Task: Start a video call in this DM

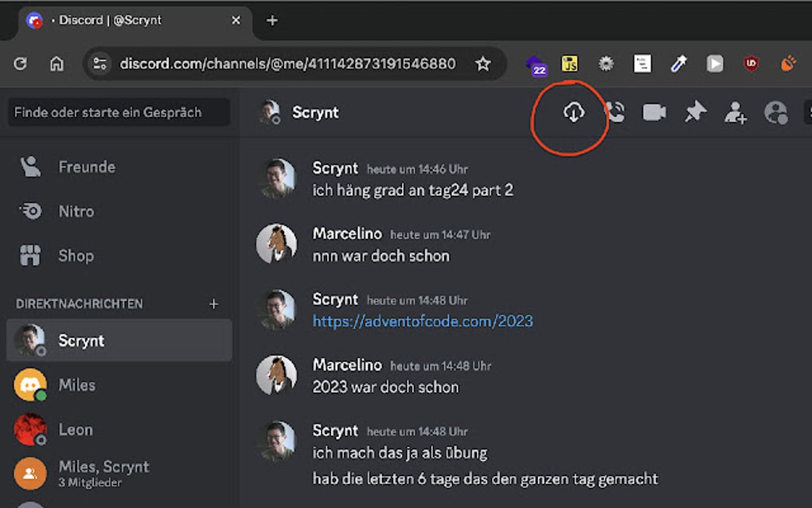Action: 653,112
